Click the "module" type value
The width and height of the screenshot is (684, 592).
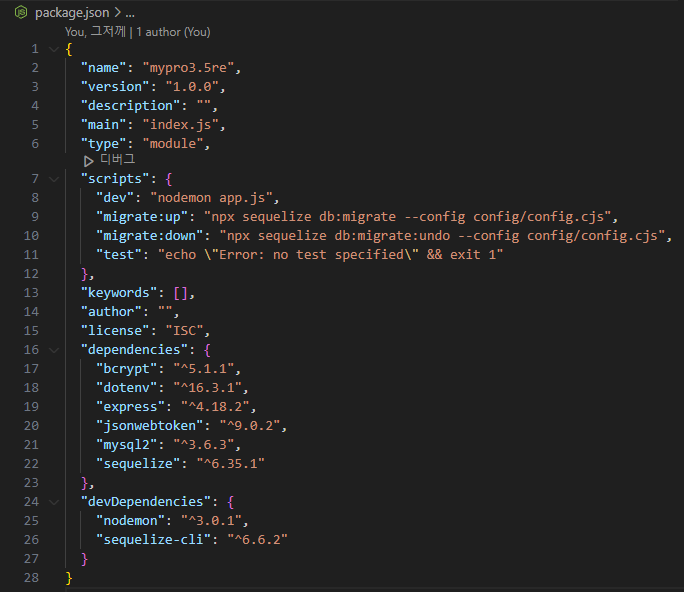pos(173,144)
